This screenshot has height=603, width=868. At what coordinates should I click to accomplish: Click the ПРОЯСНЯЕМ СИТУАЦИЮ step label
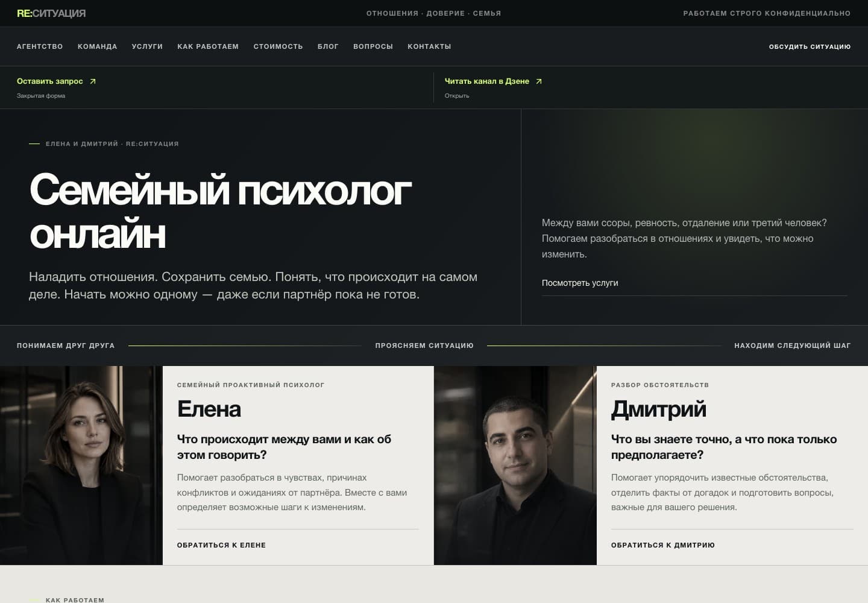424,346
